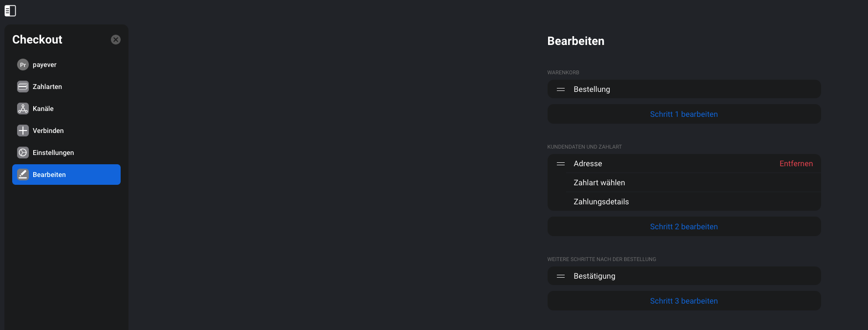This screenshot has height=330, width=868.
Task: Click the drag handle beside Bestätigung
Action: [561, 276]
